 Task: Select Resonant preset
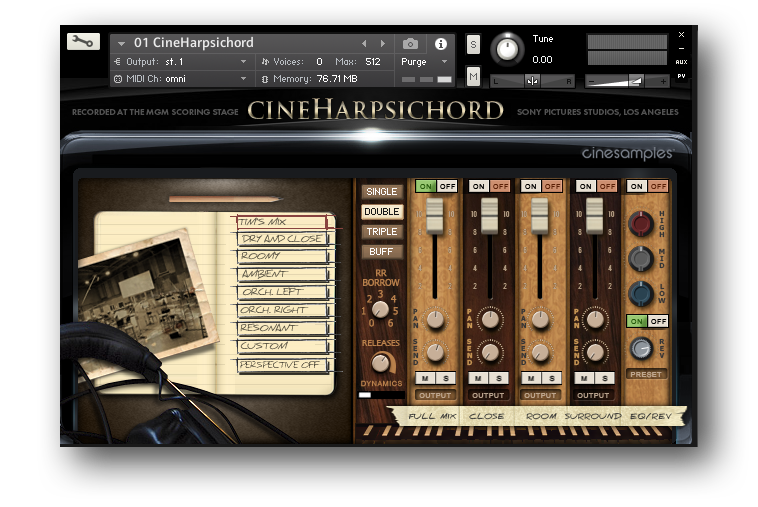click(x=283, y=328)
